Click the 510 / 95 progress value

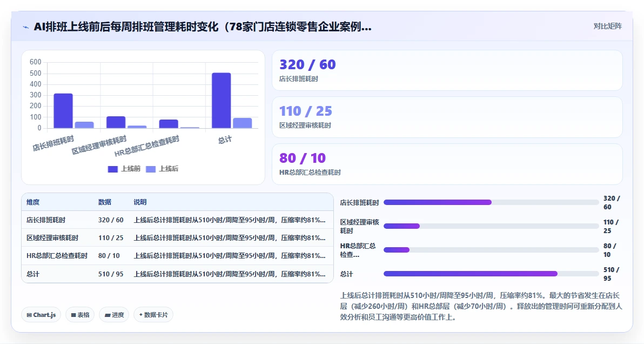(611, 274)
